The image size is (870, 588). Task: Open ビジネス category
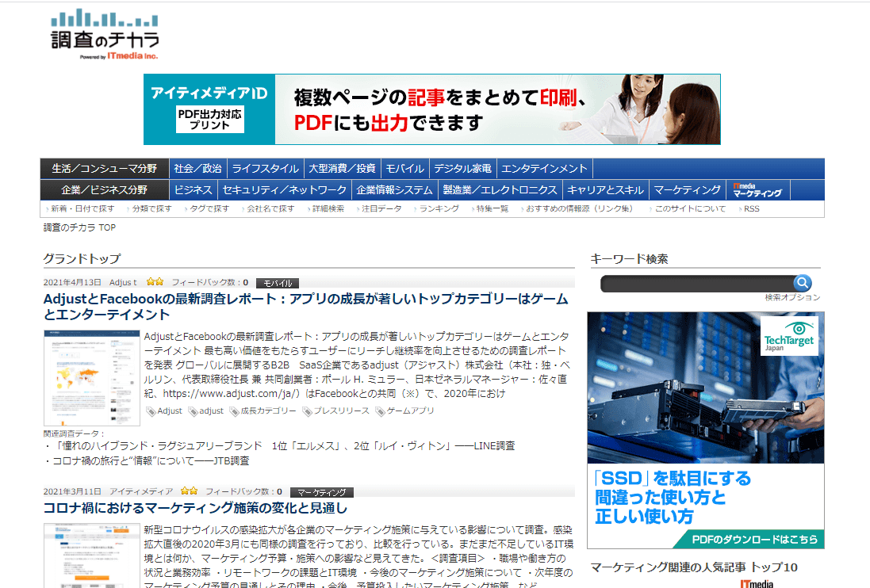(x=193, y=190)
